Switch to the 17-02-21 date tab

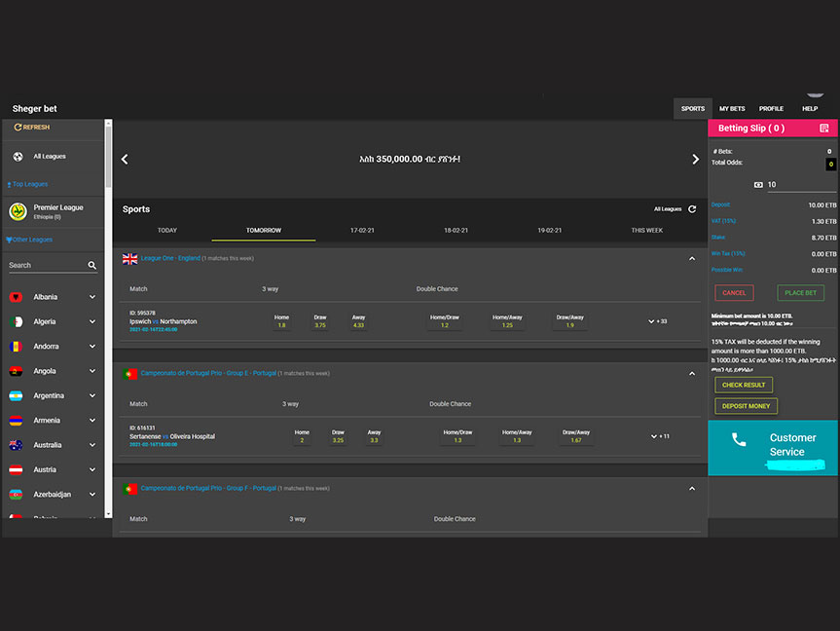tap(362, 231)
